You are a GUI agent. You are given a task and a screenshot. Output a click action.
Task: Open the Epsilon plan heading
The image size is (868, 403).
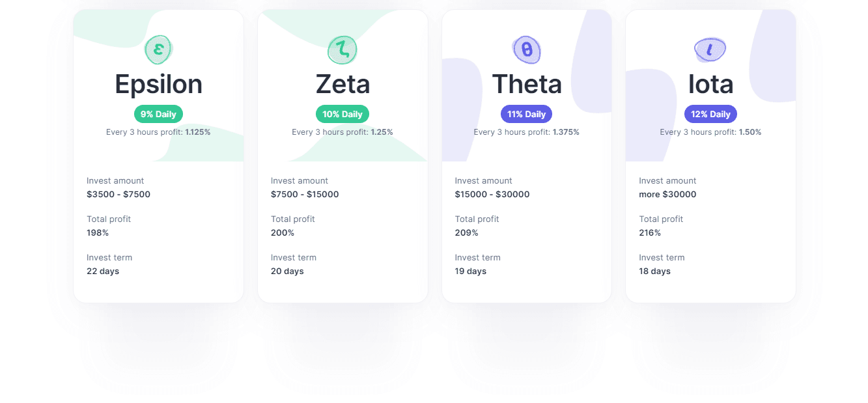click(x=158, y=84)
